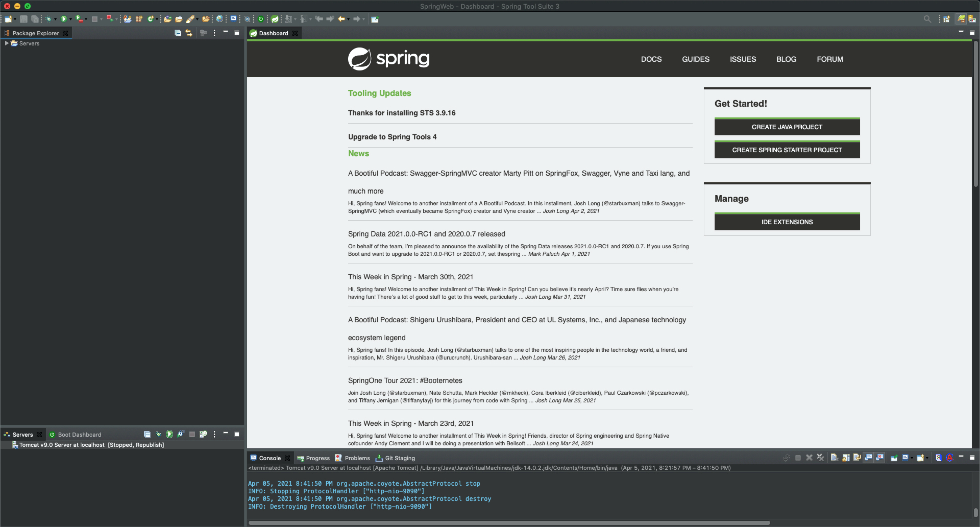Click the New Java Class icon
The height and width of the screenshot is (527, 980).
click(150, 19)
